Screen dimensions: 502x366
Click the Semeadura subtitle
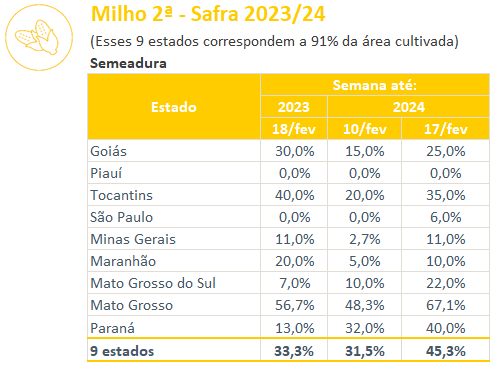(x=128, y=63)
